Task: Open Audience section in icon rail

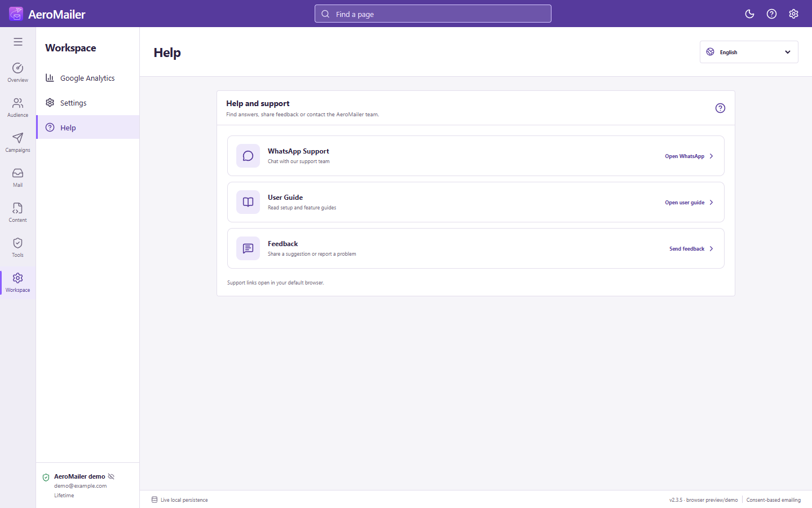Action: (18, 108)
